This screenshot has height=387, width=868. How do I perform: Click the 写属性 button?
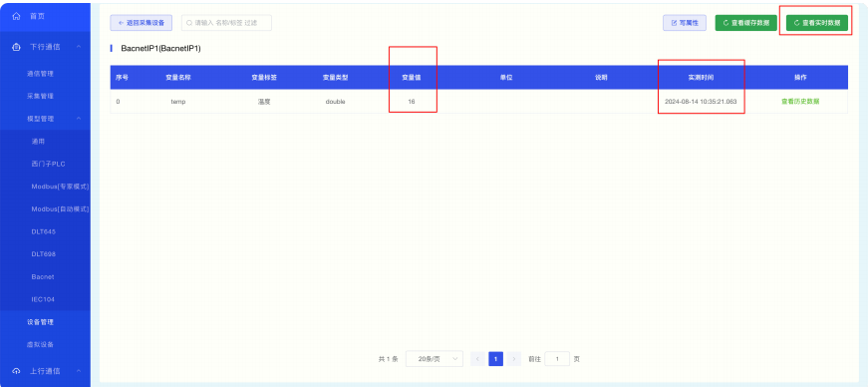pyautogui.click(x=685, y=23)
